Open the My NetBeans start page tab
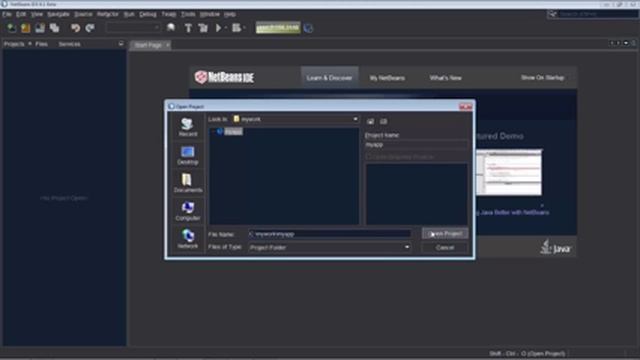This screenshot has width=640, height=360. click(387, 78)
